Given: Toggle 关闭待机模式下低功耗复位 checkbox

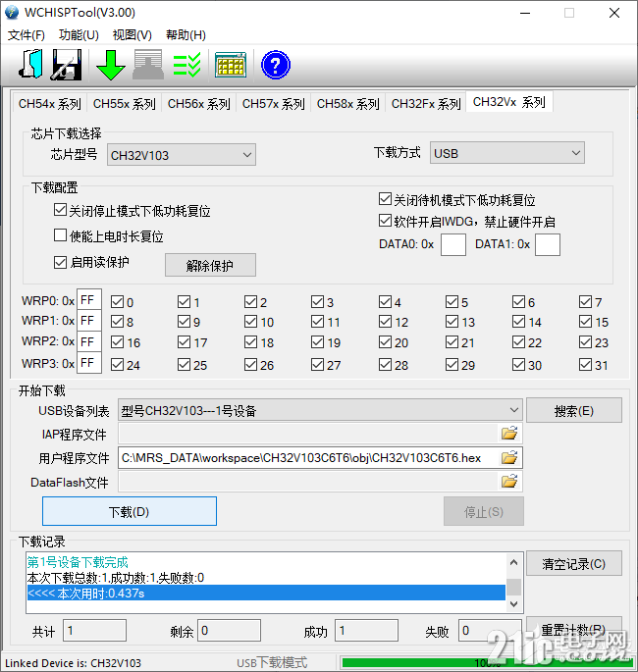Looking at the screenshot, I should pos(385,199).
